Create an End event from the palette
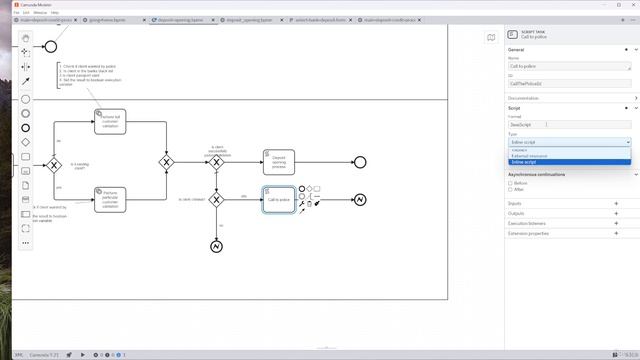 coord(25,128)
